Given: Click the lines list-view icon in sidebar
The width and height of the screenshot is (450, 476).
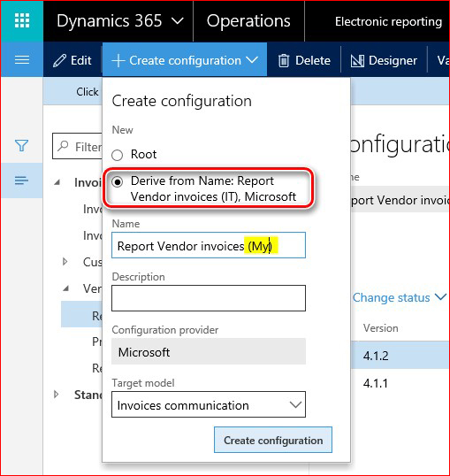Looking at the screenshot, I should [x=21, y=180].
